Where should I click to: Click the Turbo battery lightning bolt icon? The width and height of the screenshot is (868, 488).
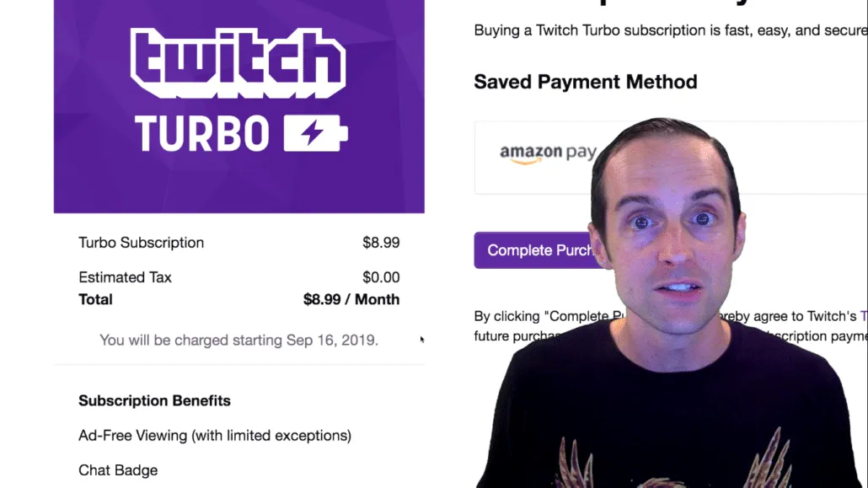coord(315,133)
